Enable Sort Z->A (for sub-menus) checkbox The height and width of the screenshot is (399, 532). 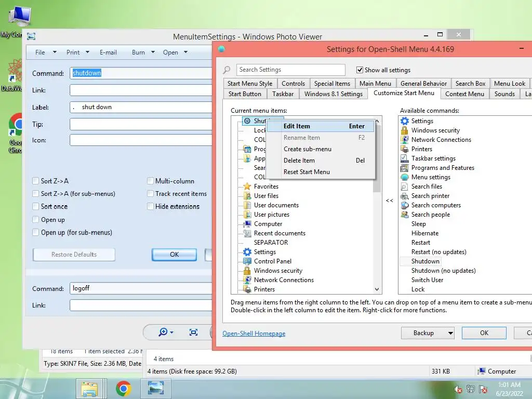35,193
